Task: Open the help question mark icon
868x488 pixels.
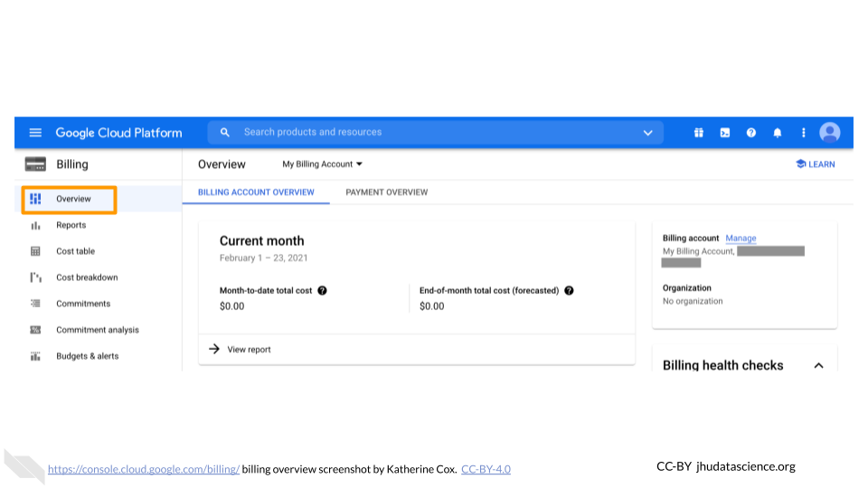Action: 750,133
